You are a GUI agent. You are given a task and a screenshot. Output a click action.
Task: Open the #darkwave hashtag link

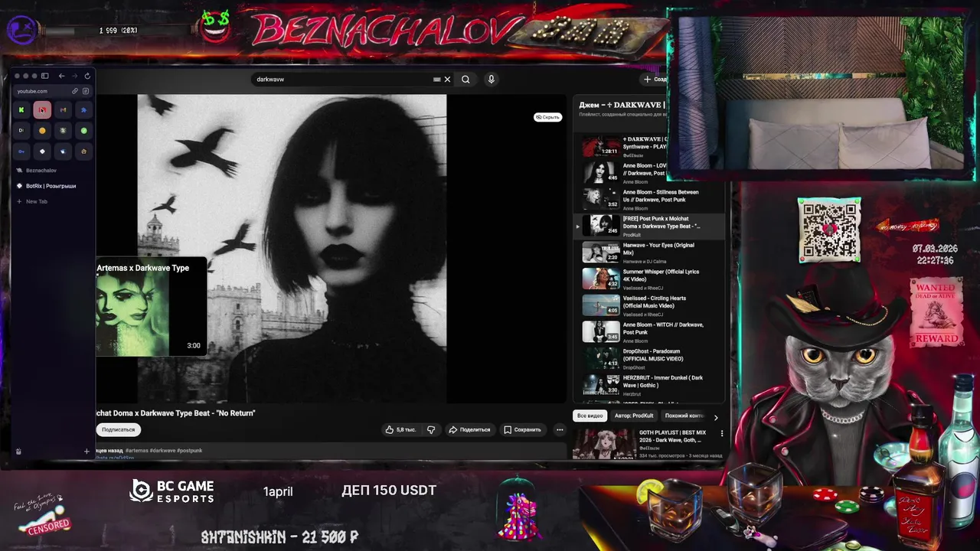(163, 451)
